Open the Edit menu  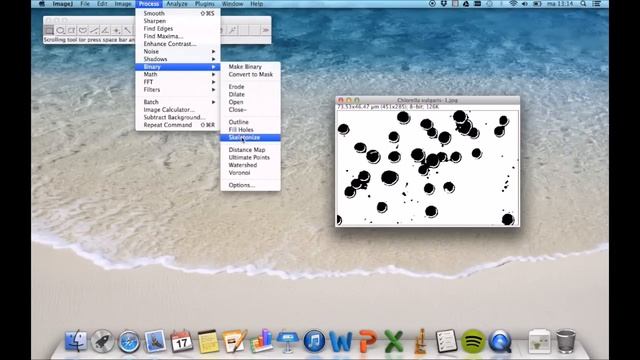102,4
